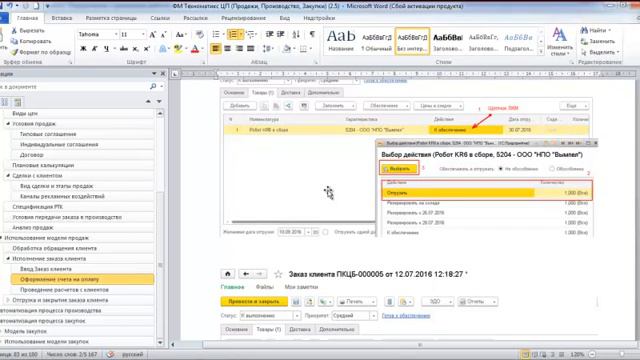Open the Select (Выделить) dropdown
The width and height of the screenshot is (640, 360).
tap(600, 52)
